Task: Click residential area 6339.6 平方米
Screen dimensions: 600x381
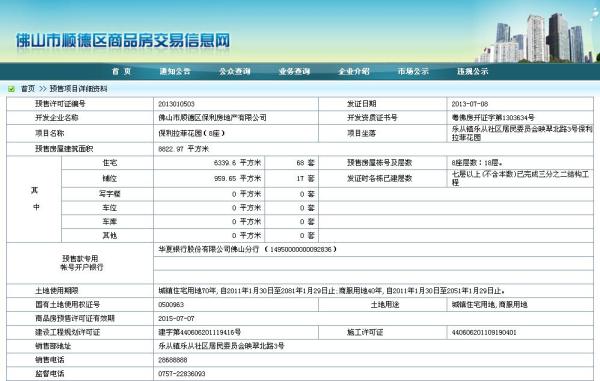Action: click(x=237, y=163)
